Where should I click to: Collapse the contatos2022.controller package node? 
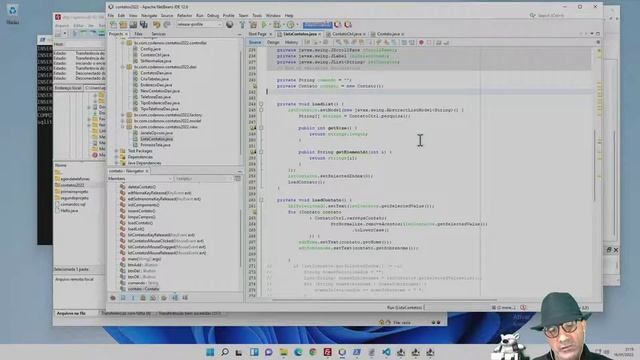123,43
